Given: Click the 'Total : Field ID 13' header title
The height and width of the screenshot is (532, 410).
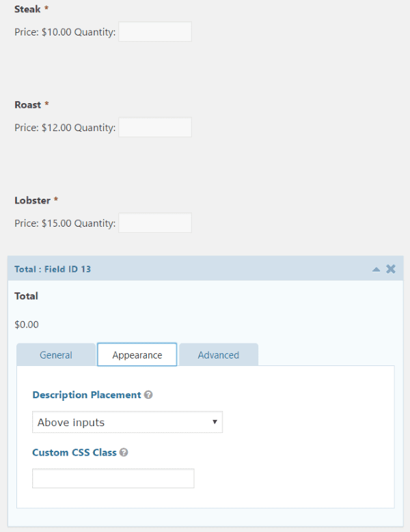Looking at the screenshot, I should point(53,269).
